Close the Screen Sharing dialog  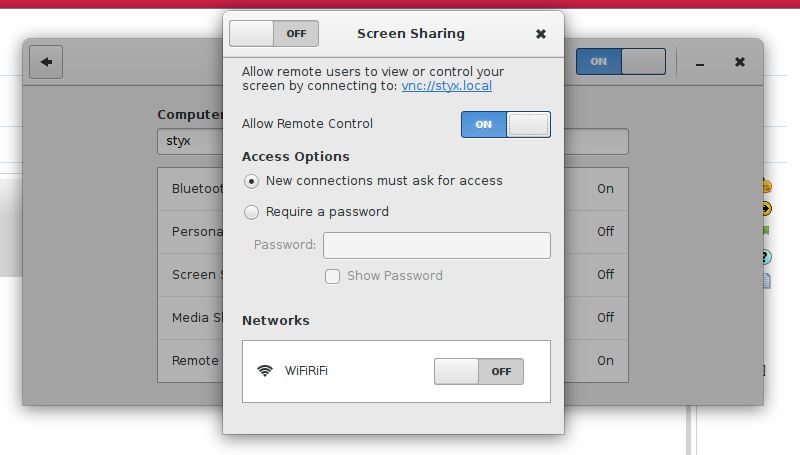[x=541, y=34]
